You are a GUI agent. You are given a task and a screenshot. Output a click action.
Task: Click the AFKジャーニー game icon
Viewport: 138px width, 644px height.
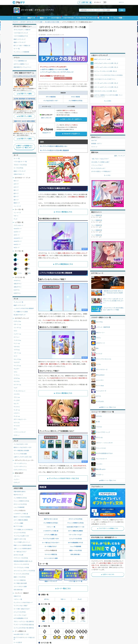(93, 333)
